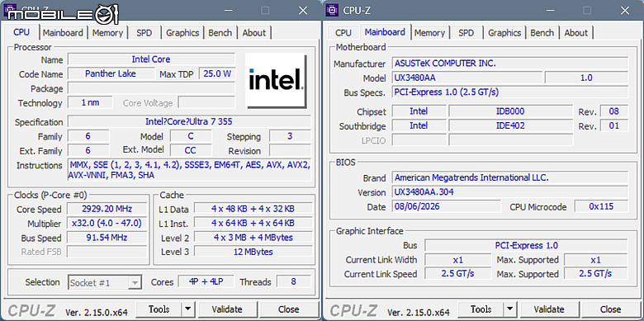Select the CPU tab in left CPU-Z window

tap(21, 32)
